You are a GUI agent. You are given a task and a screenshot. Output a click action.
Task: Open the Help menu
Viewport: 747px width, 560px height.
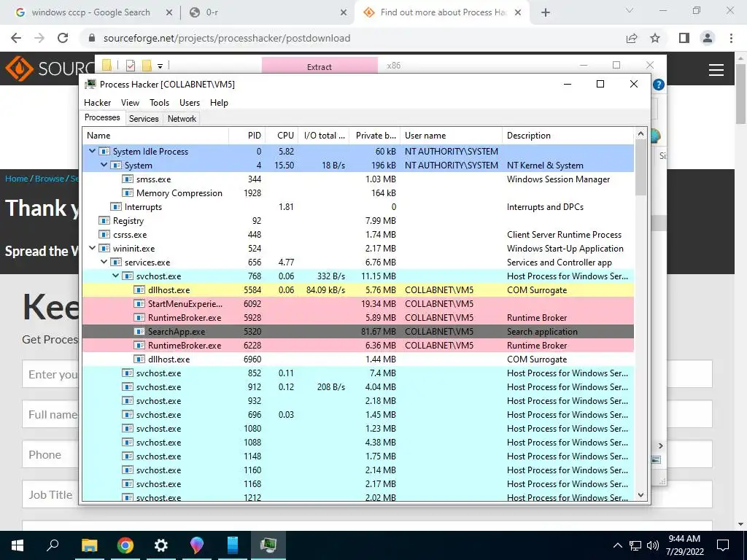tap(219, 102)
